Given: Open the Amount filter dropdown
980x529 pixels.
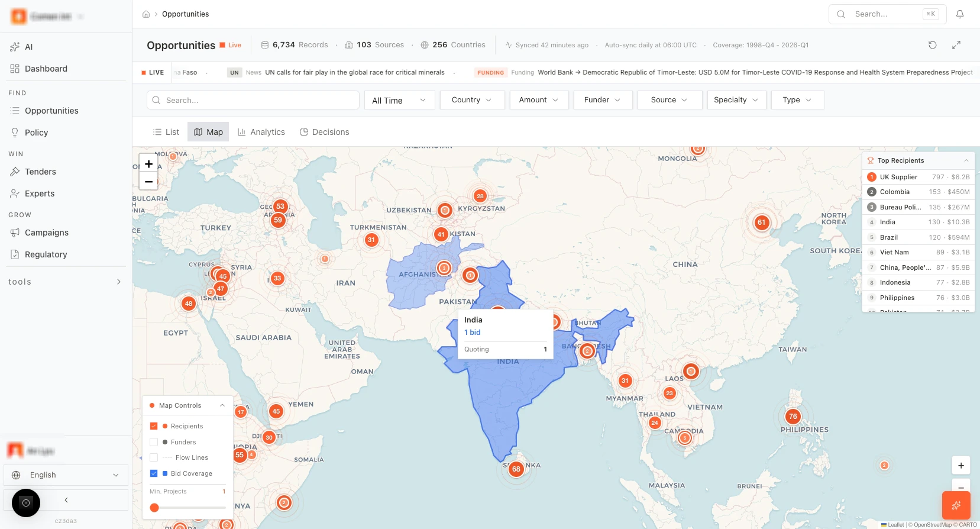Looking at the screenshot, I should (x=539, y=100).
